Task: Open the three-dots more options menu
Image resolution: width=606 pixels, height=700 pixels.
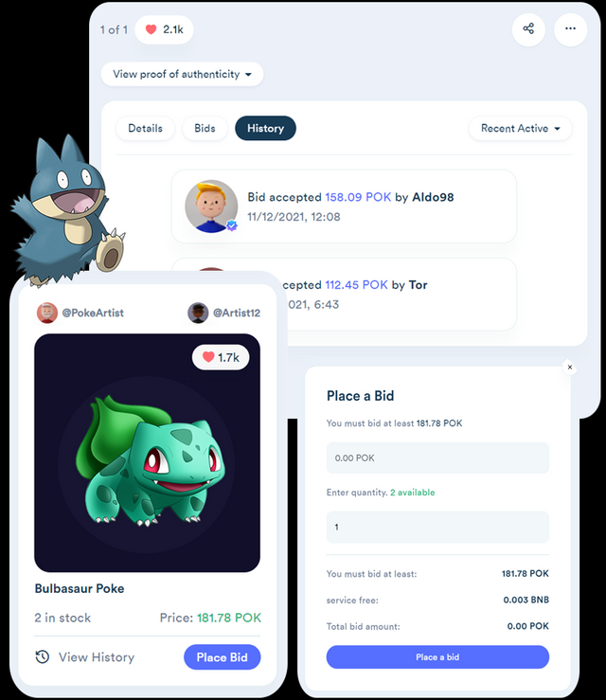Action: click(570, 29)
